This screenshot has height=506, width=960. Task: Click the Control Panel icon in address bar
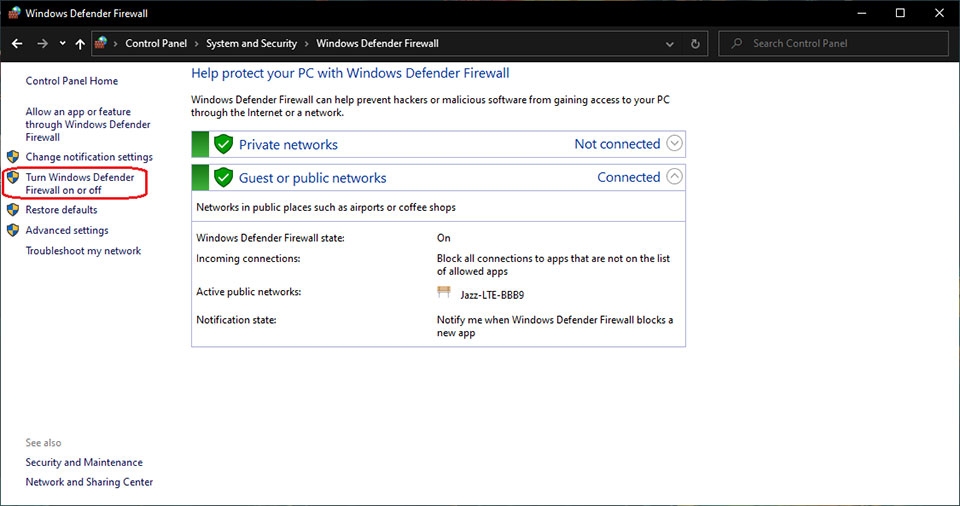coord(102,43)
